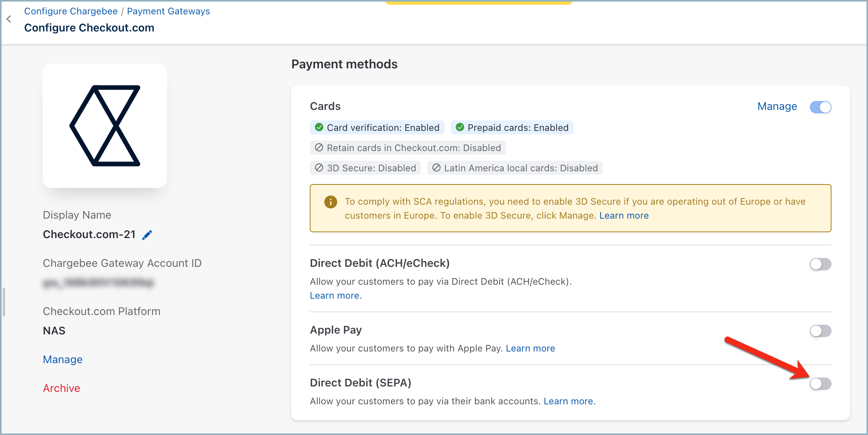The image size is (868, 435).
Task: Click the Checkout.com logo thumbnail
Action: [x=105, y=125]
